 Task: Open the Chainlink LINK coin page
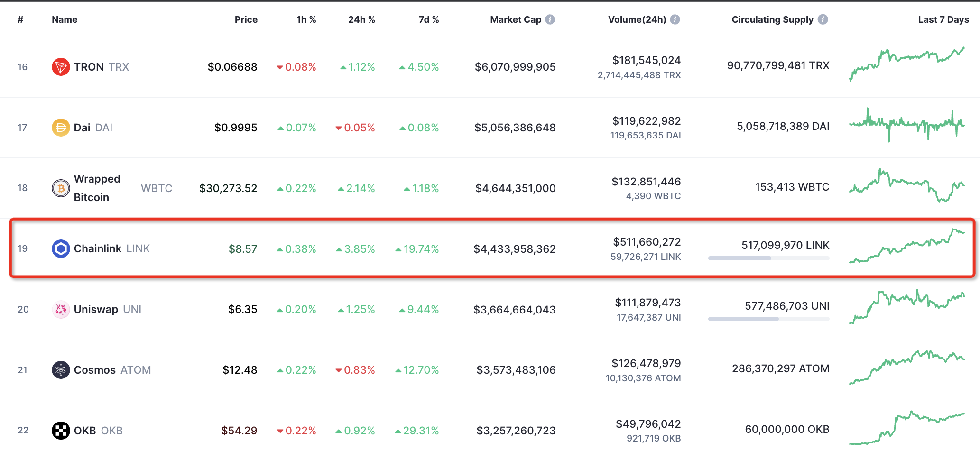pos(98,248)
